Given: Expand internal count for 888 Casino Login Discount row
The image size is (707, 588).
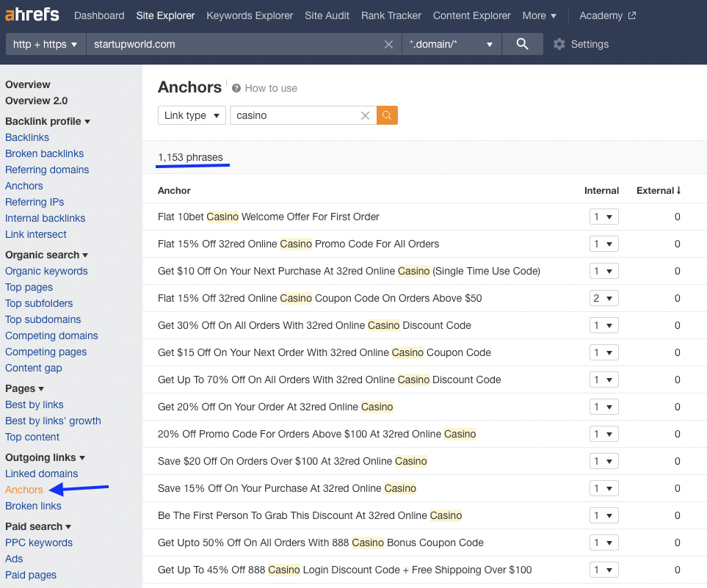Looking at the screenshot, I should tap(603, 570).
